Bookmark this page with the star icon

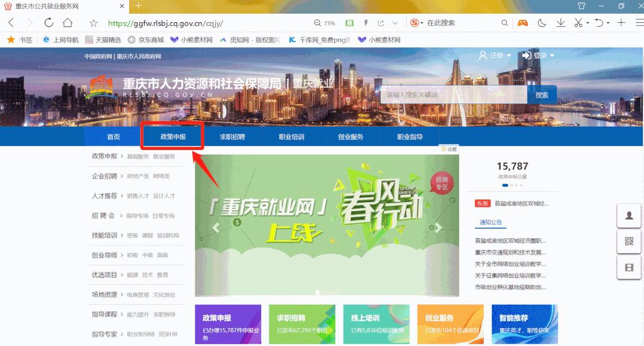coord(94,23)
